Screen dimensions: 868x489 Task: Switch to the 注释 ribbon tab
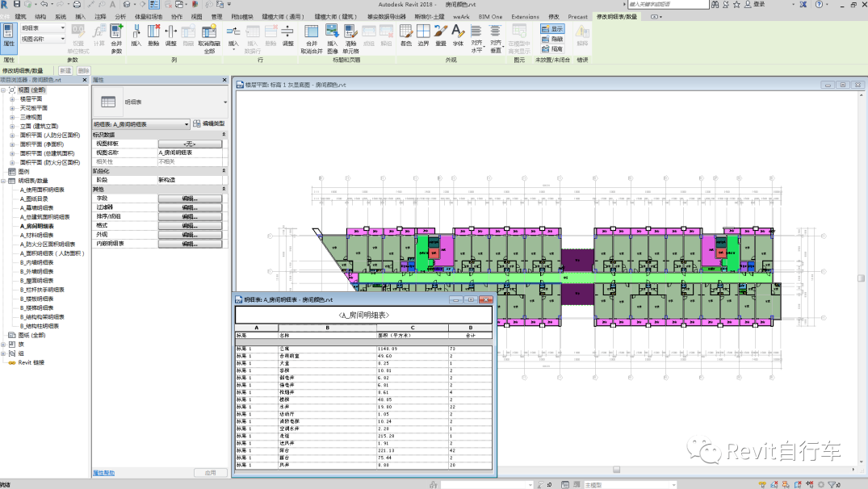click(x=100, y=16)
